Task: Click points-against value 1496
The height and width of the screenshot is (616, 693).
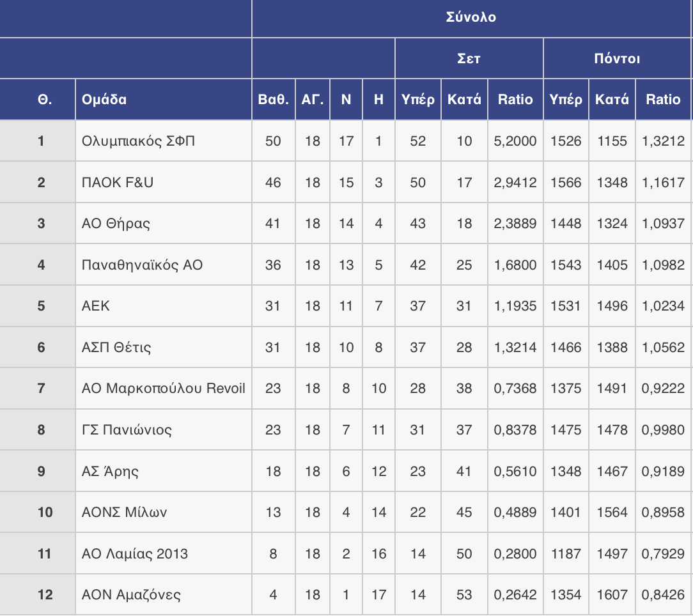Action: 612,306
